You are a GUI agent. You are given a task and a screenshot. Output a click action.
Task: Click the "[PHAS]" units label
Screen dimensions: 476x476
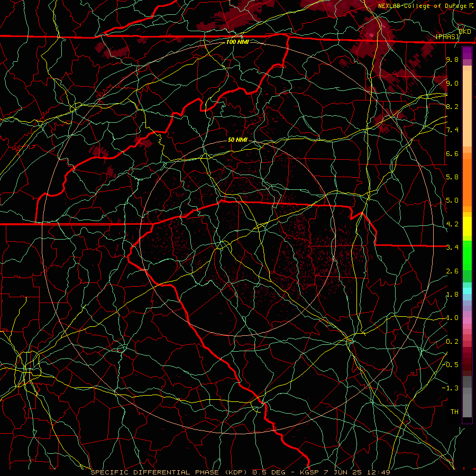(x=447, y=37)
